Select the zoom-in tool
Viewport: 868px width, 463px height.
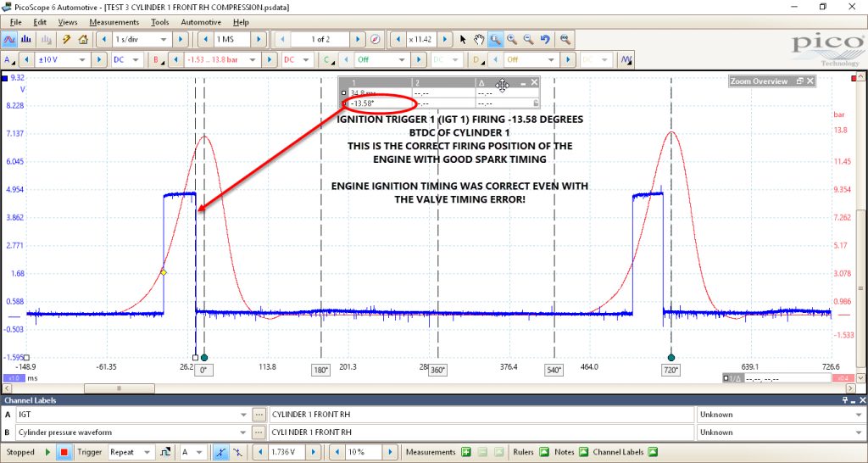click(x=512, y=39)
